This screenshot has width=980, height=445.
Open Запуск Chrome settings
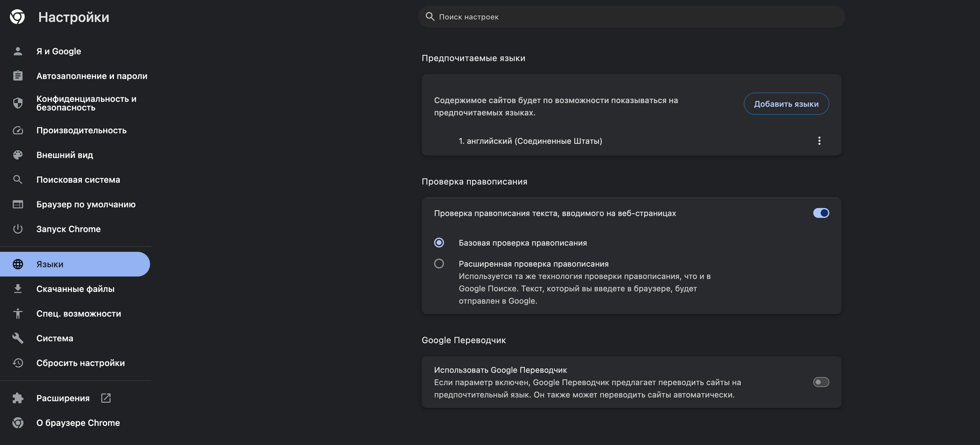pyautogui.click(x=75, y=229)
